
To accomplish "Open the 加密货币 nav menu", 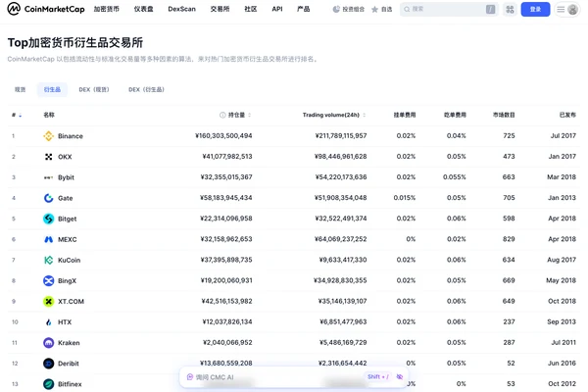I will pyautogui.click(x=106, y=9).
